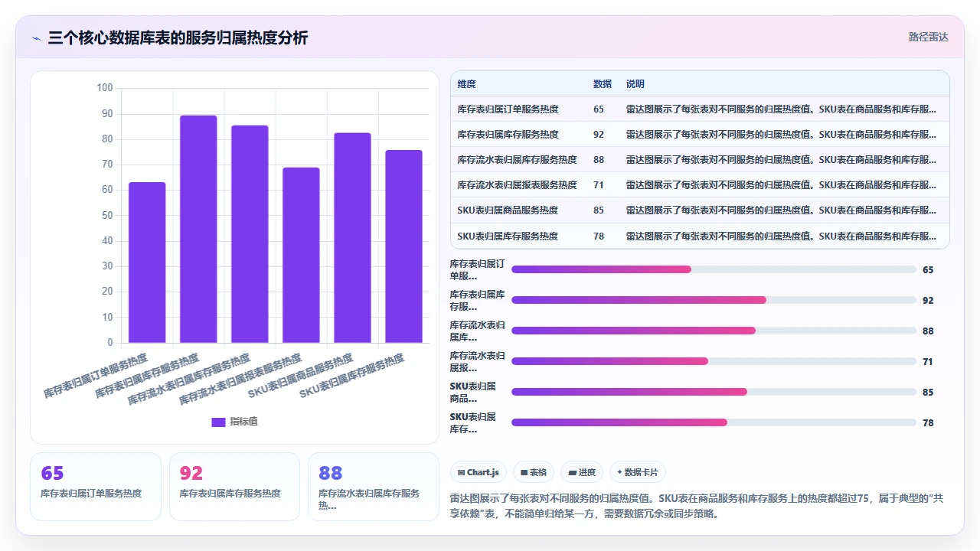Click the y-axis label 100

click(105, 88)
